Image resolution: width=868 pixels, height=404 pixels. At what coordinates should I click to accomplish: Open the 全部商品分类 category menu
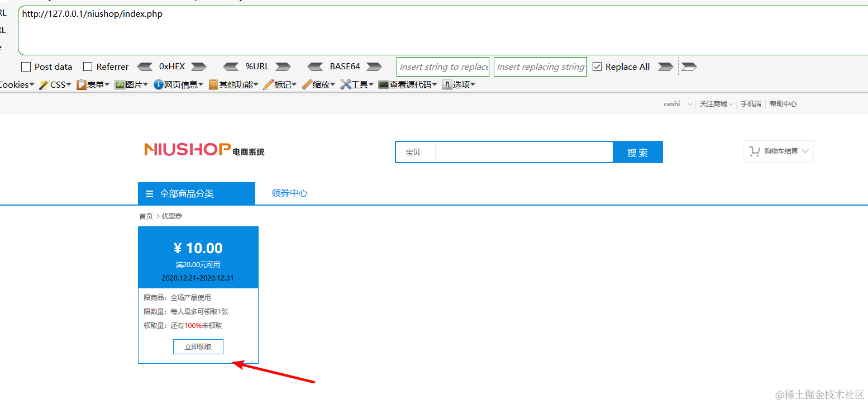coord(197,193)
